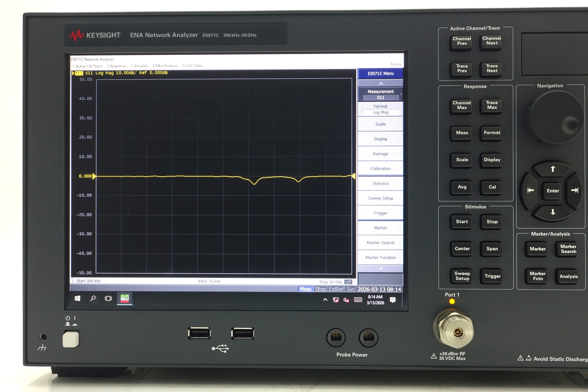Viewport: 588px width, 392px height.
Task: Click the yellow reference level marker
Action: (x=94, y=176)
